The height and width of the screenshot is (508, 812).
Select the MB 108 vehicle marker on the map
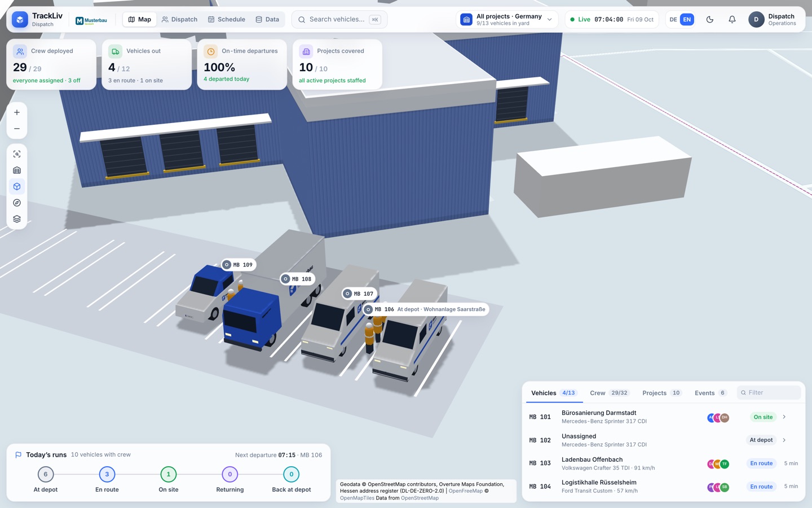point(298,279)
